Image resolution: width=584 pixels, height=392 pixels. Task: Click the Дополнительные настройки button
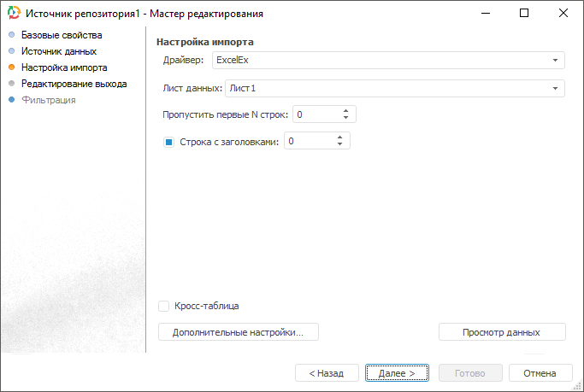(239, 332)
